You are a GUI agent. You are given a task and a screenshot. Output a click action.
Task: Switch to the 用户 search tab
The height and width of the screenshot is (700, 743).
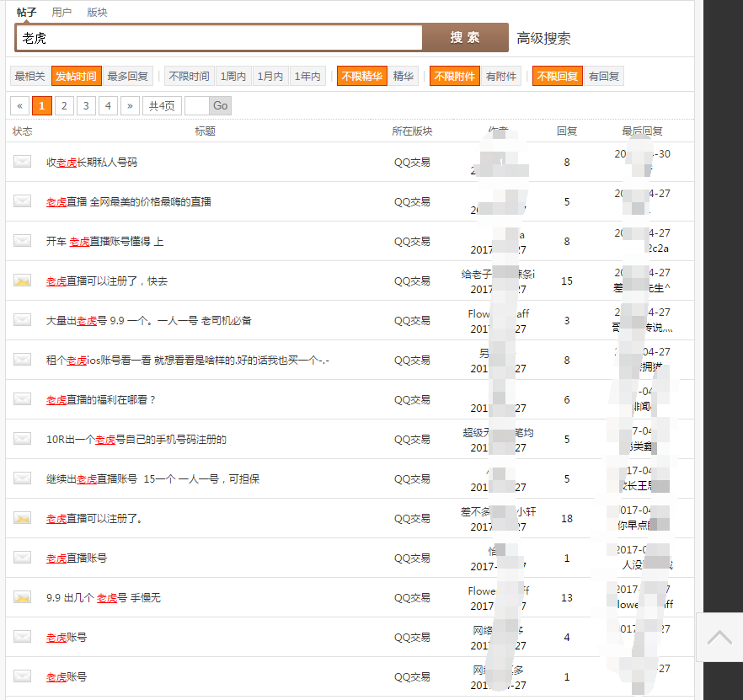(61, 13)
